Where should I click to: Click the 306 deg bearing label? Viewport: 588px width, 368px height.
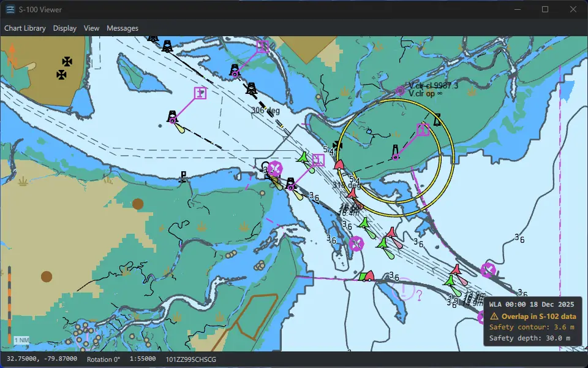point(265,110)
